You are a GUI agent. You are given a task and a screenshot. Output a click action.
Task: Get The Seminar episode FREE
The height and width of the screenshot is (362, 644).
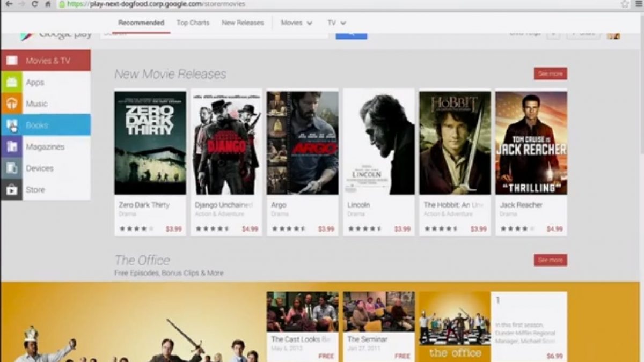pyautogui.click(x=402, y=356)
